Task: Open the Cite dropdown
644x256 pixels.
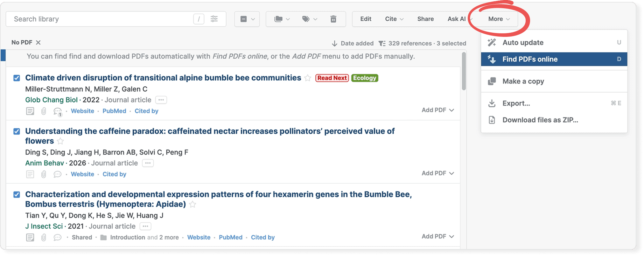Action: coord(394,19)
